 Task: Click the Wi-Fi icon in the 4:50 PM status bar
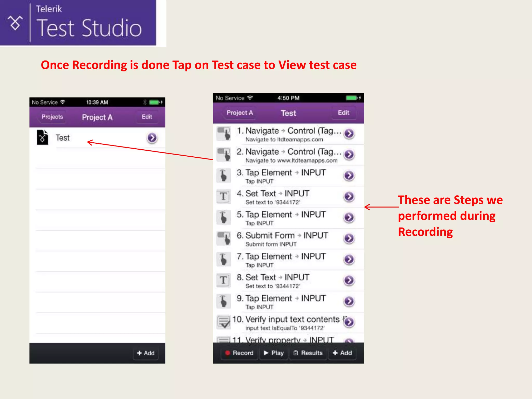[250, 98]
